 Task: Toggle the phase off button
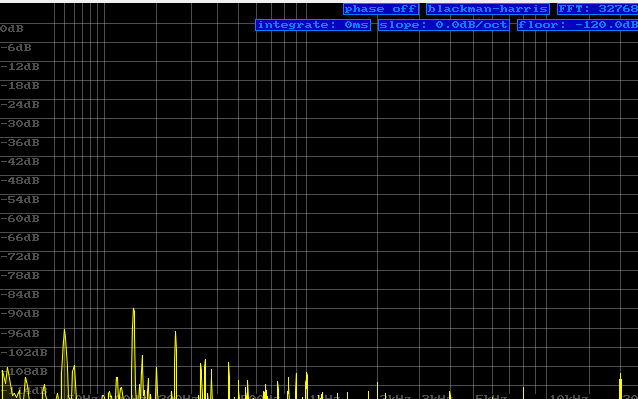point(380,9)
